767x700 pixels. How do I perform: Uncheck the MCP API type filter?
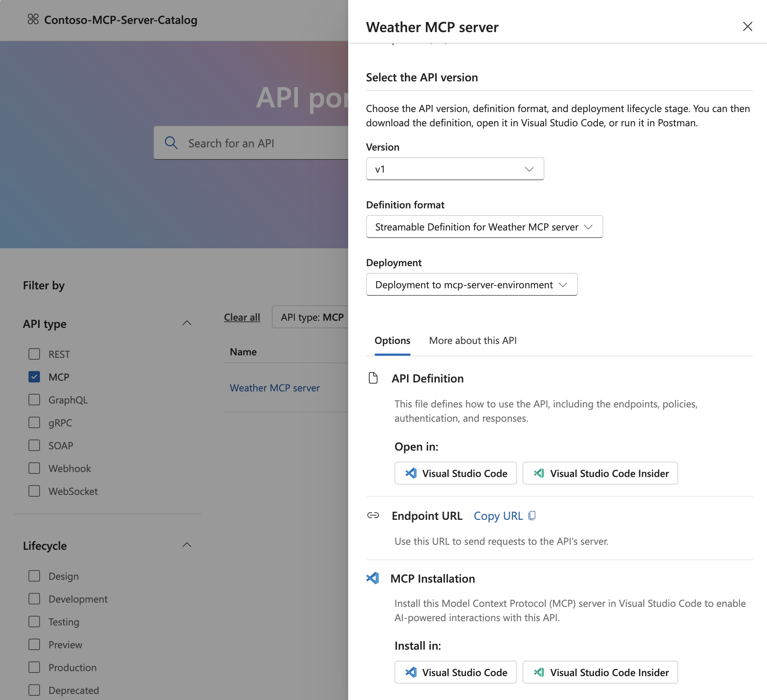click(x=34, y=377)
